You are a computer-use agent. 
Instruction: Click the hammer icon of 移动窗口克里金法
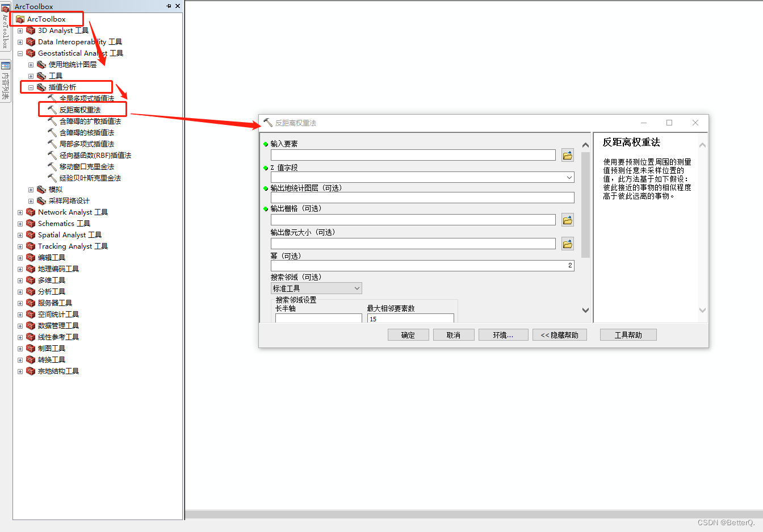[52, 167]
